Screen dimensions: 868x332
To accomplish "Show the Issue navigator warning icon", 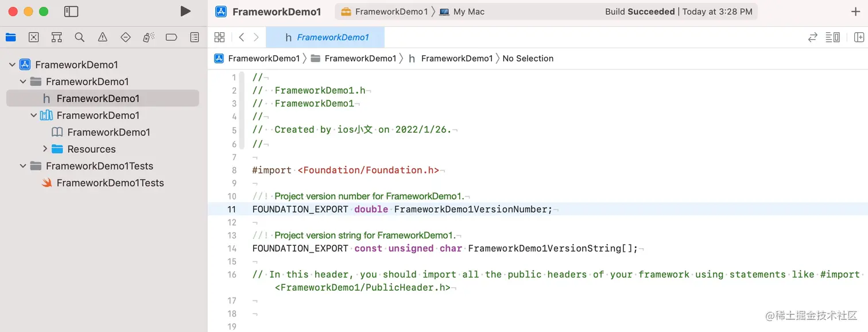I will point(102,37).
